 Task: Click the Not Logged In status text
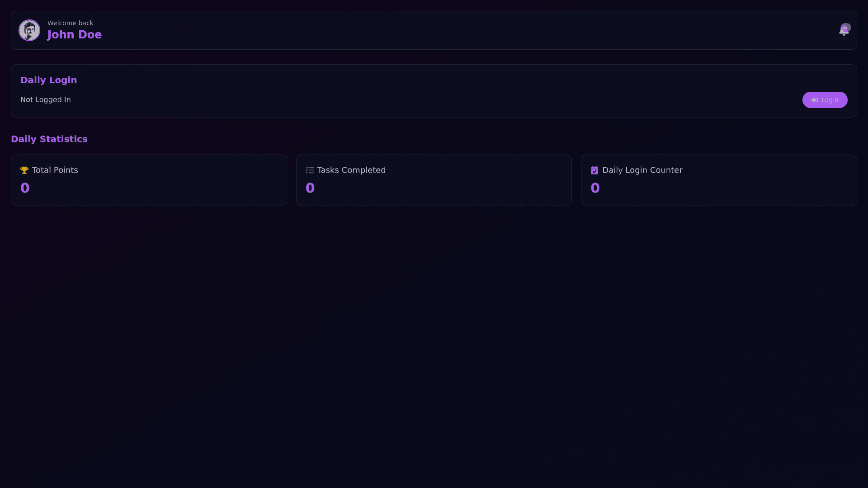click(46, 99)
